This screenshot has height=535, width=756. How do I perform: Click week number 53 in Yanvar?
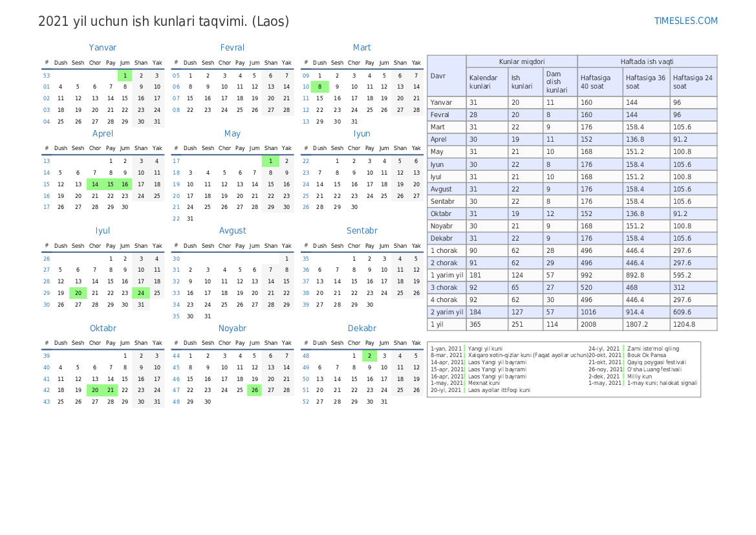coord(47,76)
